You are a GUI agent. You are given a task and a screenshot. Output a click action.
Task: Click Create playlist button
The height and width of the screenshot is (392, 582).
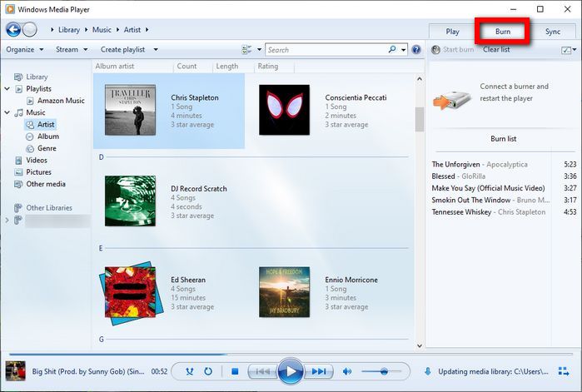(122, 49)
